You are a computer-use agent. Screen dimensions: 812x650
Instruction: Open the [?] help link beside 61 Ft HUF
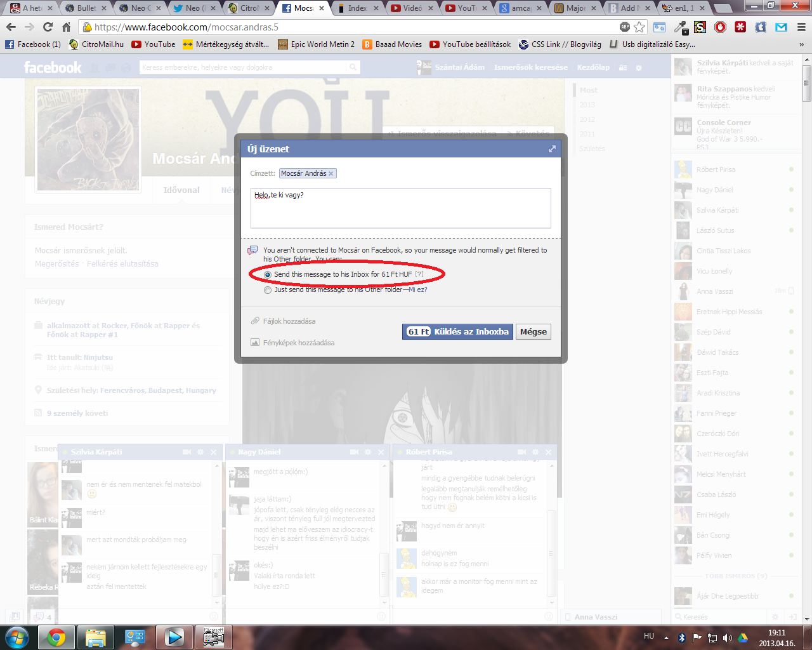(419, 274)
